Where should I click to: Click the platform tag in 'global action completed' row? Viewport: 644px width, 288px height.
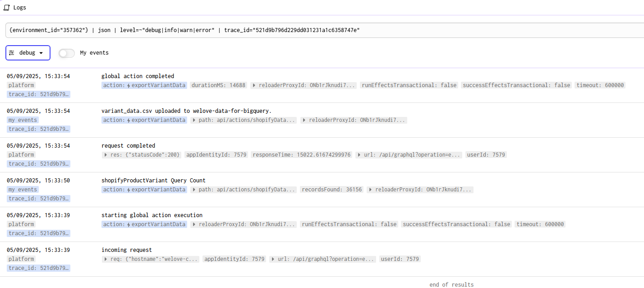21,85
